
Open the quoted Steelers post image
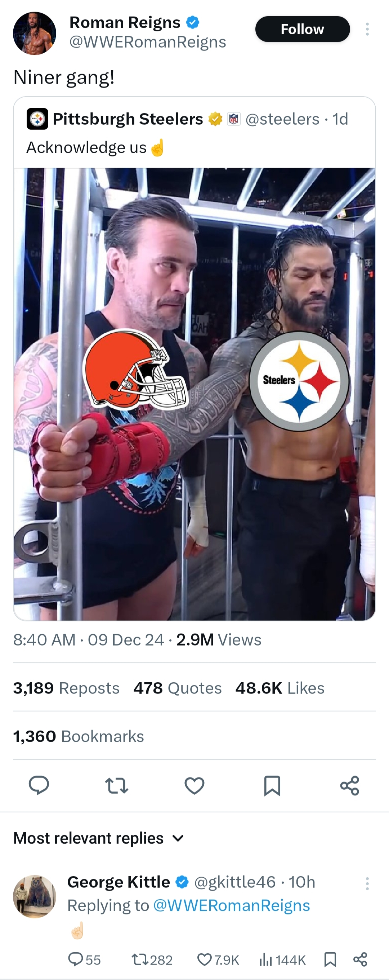coord(194,394)
